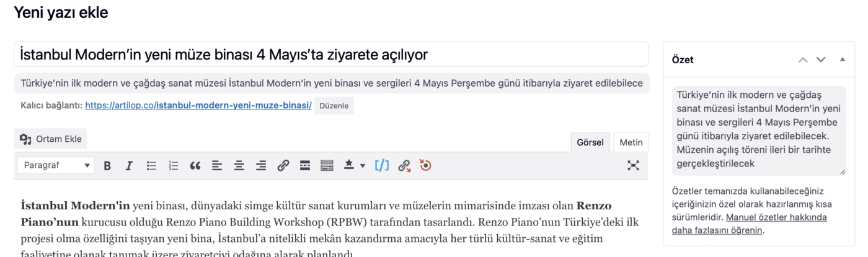868x257 pixels.
Task: Open the Paragraf format dropdown
Action: click(x=55, y=165)
